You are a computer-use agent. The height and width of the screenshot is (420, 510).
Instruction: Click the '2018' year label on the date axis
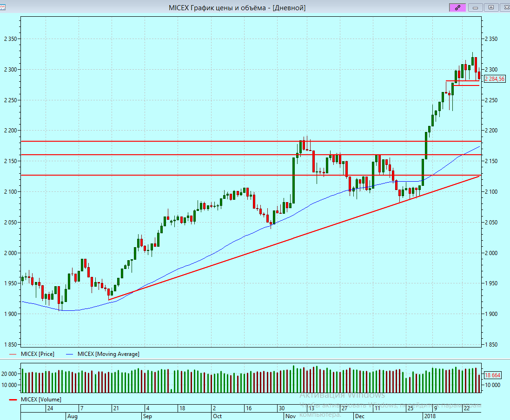(430, 416)
